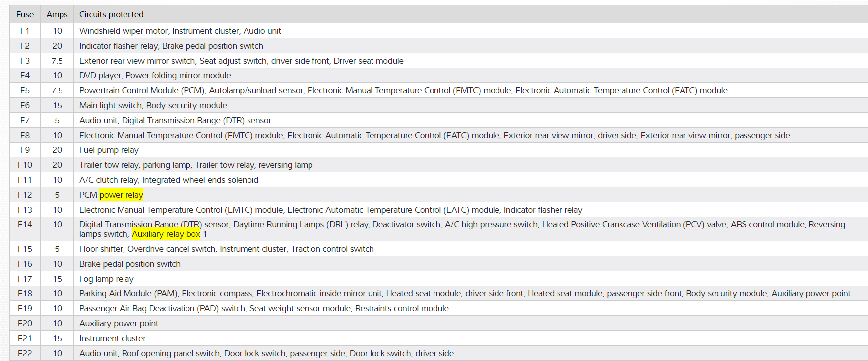Click the 'Instrument cluster' text in row F21
The image size is (868, 361).
113,338
